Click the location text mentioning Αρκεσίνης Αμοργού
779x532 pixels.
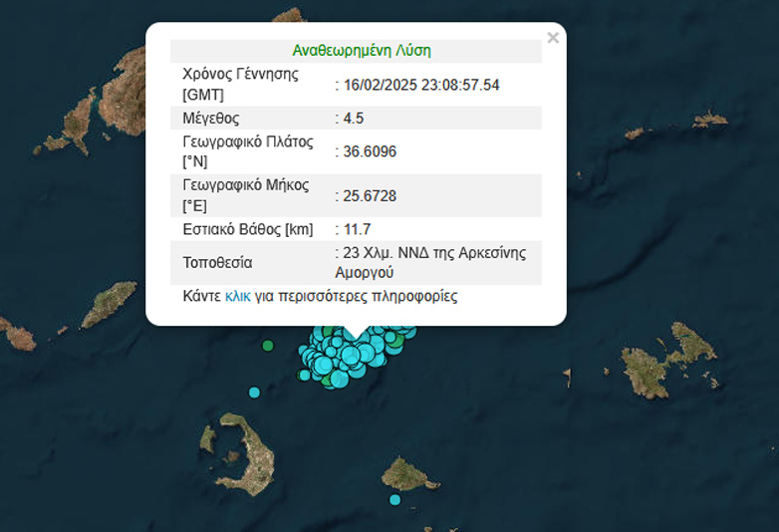click(433, 262)
